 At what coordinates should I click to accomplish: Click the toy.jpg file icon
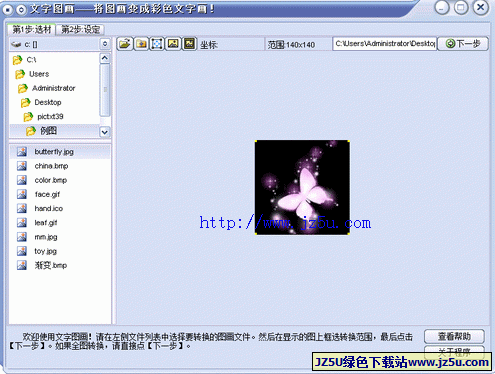coord(22,251)
